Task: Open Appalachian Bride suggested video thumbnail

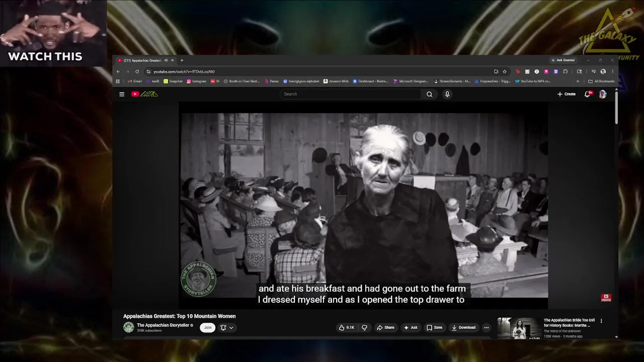Action: pyautogui.click(x=520, y=328)
